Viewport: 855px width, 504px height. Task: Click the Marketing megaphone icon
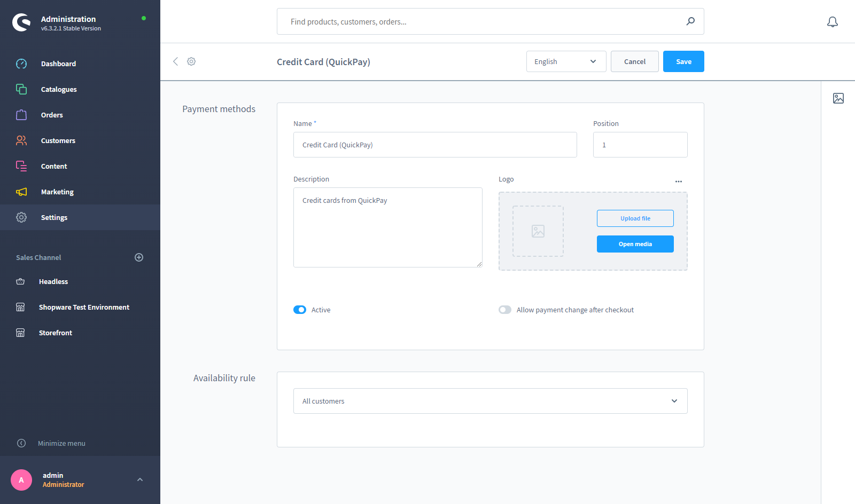[21, 192]
